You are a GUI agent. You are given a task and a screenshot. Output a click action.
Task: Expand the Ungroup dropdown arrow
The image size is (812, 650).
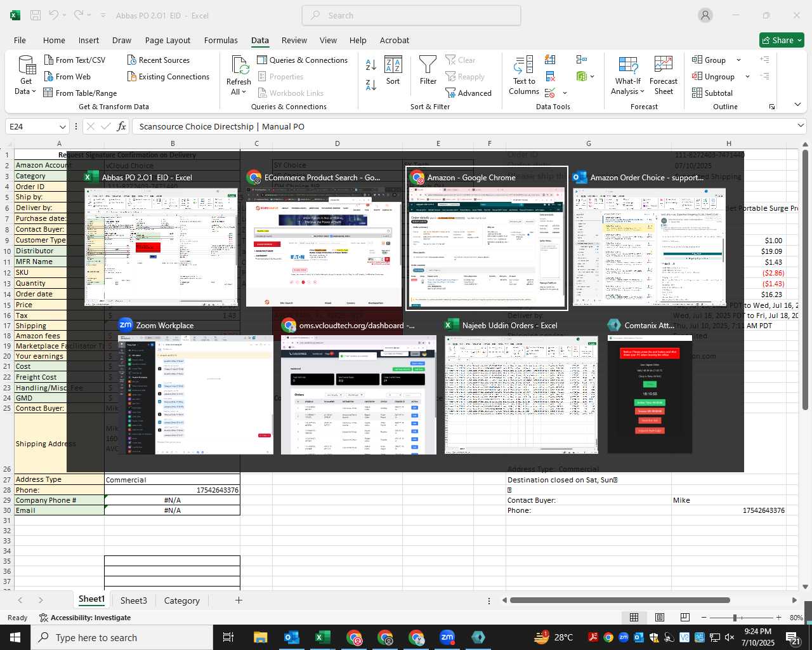(747, 76)
